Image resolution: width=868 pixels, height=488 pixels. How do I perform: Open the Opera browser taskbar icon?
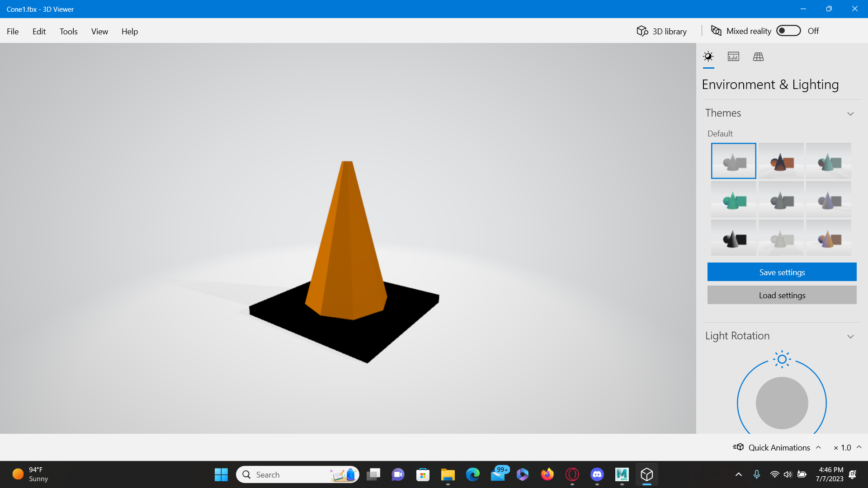572,474
